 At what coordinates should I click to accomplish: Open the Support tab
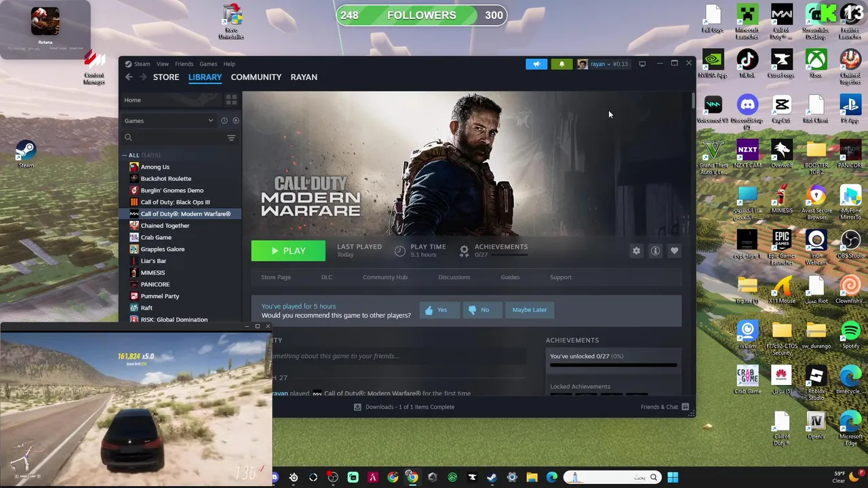[x=561, y=277]
